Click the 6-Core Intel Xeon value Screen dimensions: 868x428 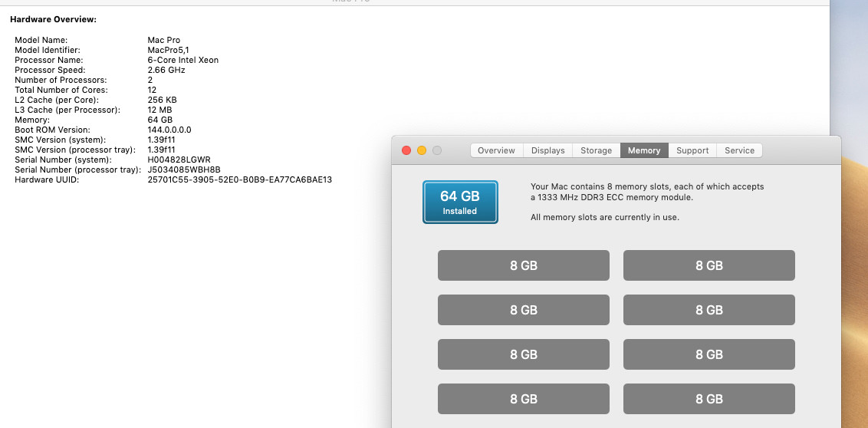183,60
